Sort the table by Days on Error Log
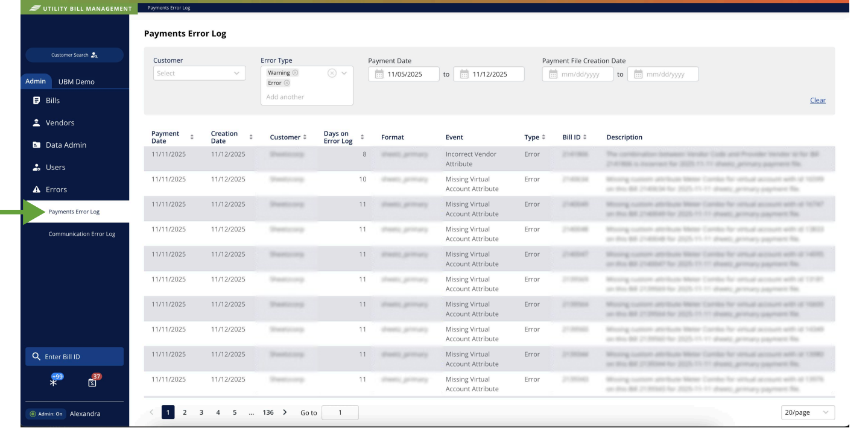 click(363, 137)
